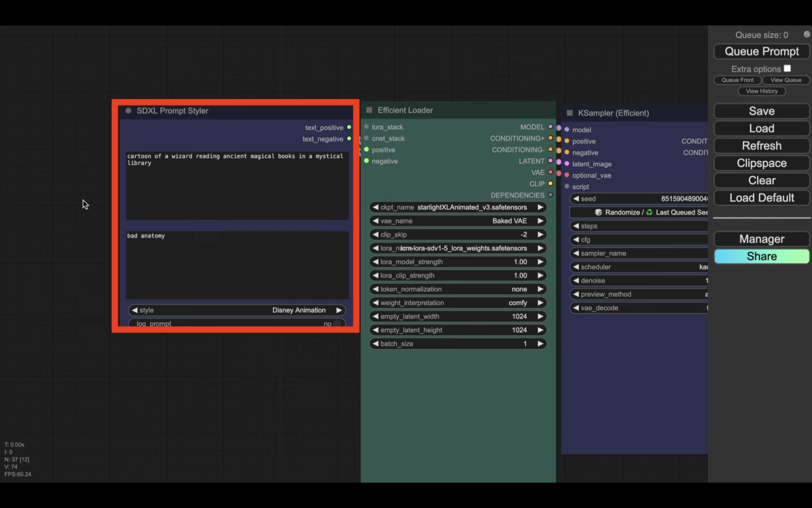
Task: Open Clipspace
Action: pos(762,163)
